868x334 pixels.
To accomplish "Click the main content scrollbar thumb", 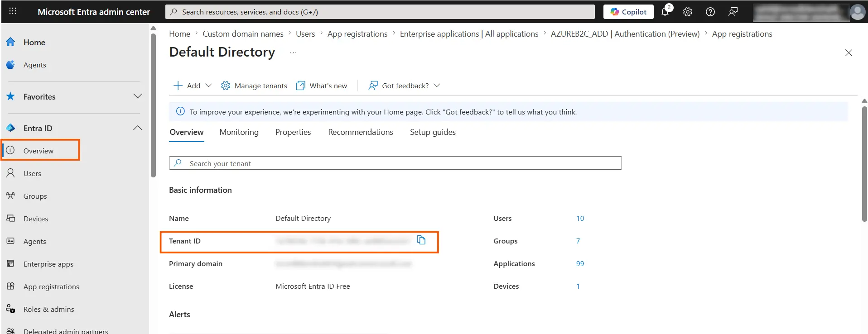I will (864, 163).
